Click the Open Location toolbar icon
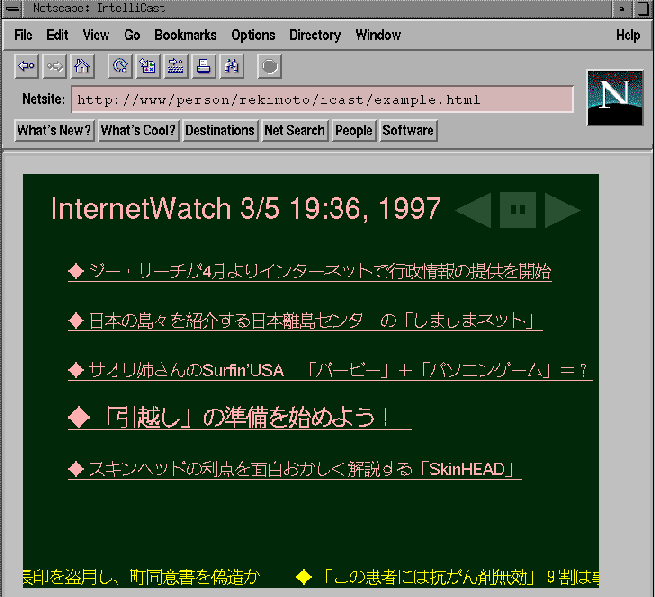This screenshot has height=597, width=655. (175, 66)
